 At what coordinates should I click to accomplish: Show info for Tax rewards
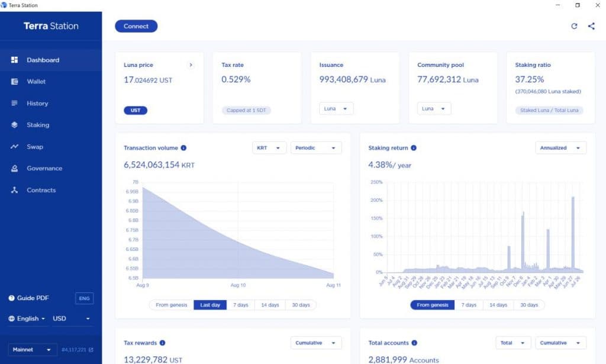pos(162,343)
